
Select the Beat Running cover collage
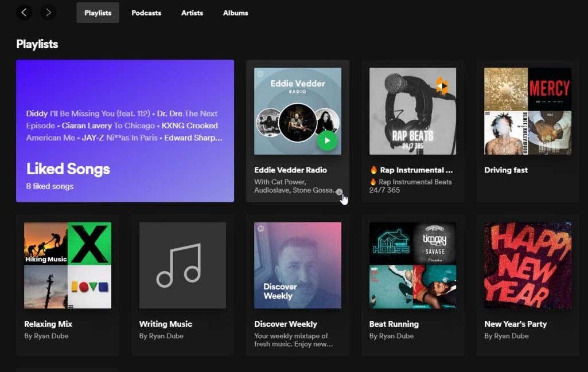tap(412, 265)
